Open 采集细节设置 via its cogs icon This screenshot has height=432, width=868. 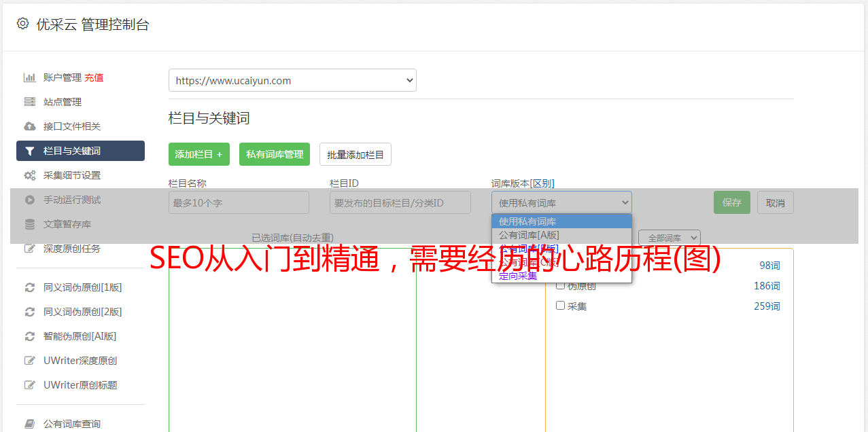pyautogui.click(x=30, y=175)
